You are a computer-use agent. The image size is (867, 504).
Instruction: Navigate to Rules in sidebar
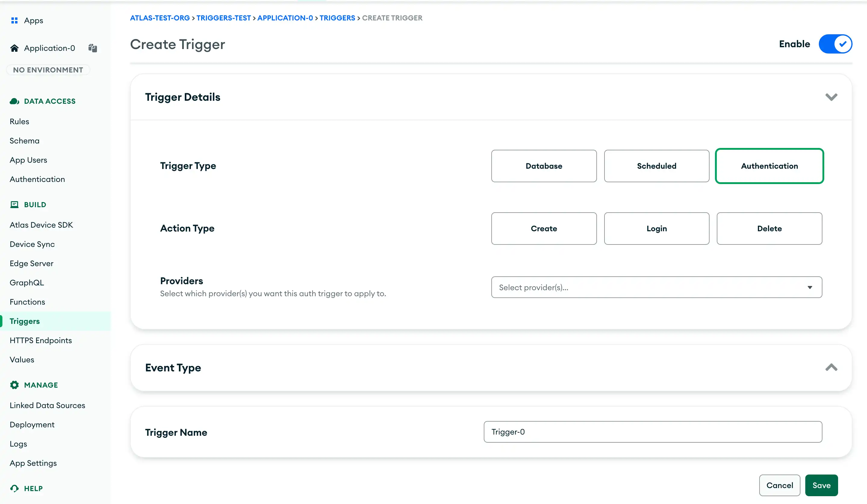(19, 121)
